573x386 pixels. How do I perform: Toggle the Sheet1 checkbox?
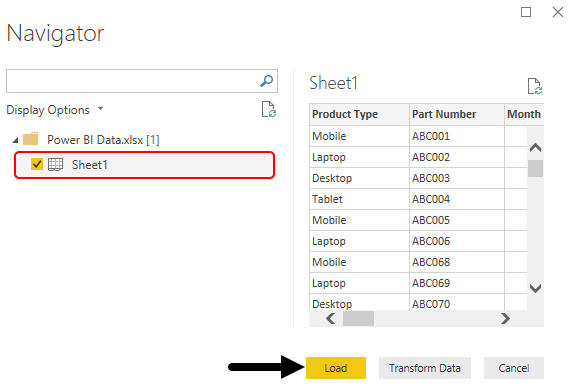[x=37, y=164]
